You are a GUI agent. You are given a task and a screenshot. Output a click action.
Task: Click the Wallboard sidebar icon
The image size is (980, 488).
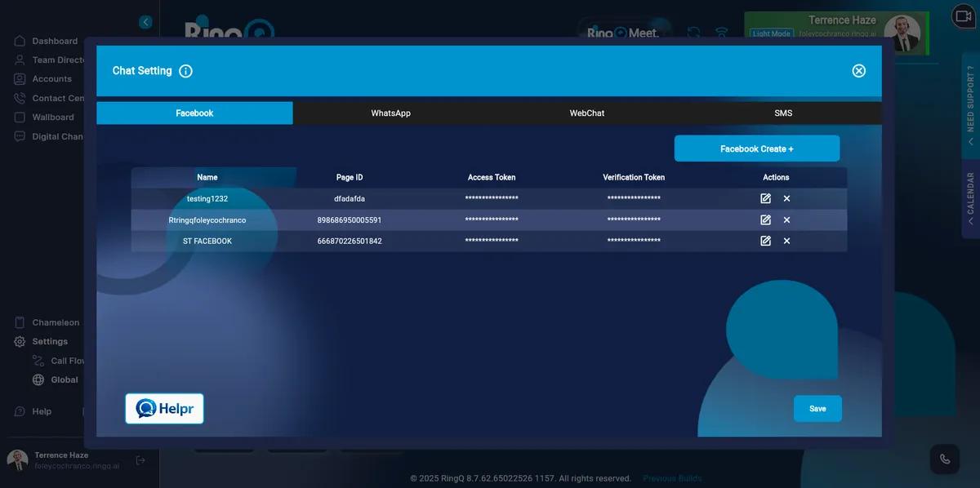pos(20,118)
